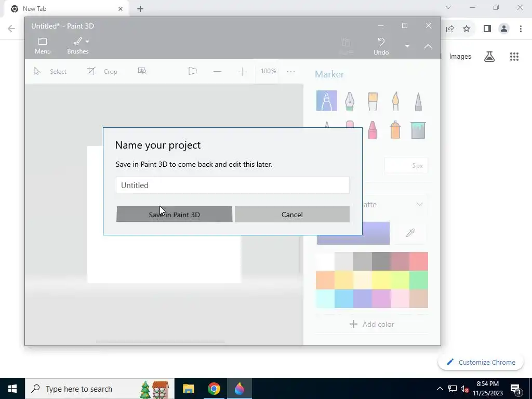Click the 3D view flag icon

[x=192, y=71]
